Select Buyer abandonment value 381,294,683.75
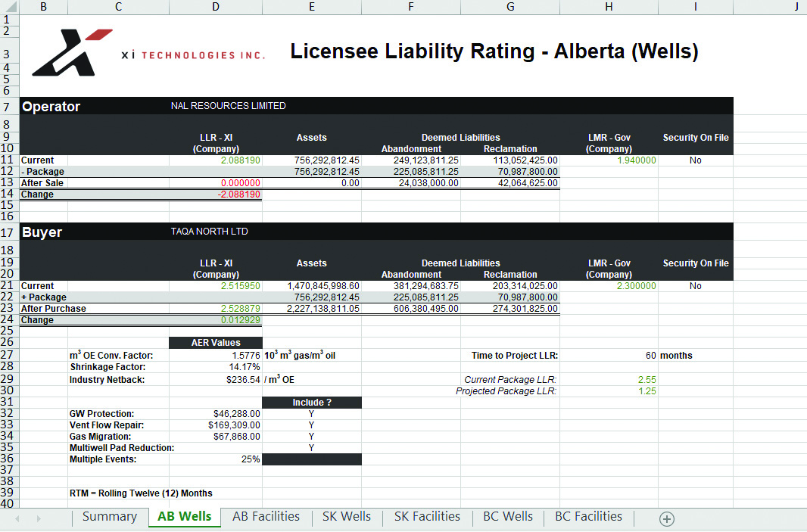The image size is (807, 532). pyautogui.click(x=426, y=286)
